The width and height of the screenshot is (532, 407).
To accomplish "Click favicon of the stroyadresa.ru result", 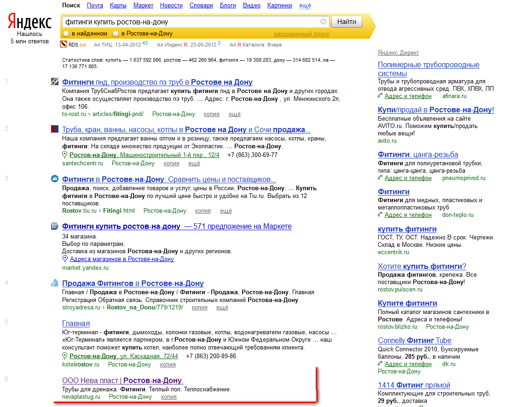I will (x=55, y=283).
